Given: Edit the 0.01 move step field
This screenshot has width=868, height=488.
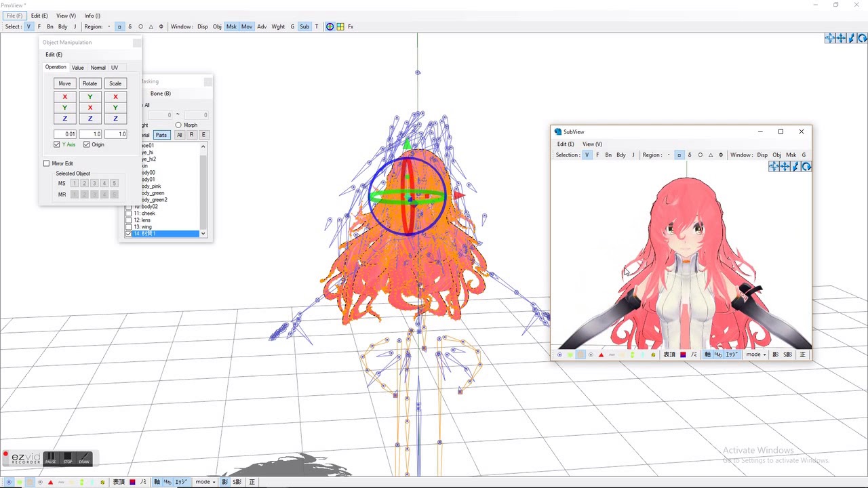Looking at the screenshot, I should click(65, 134).
